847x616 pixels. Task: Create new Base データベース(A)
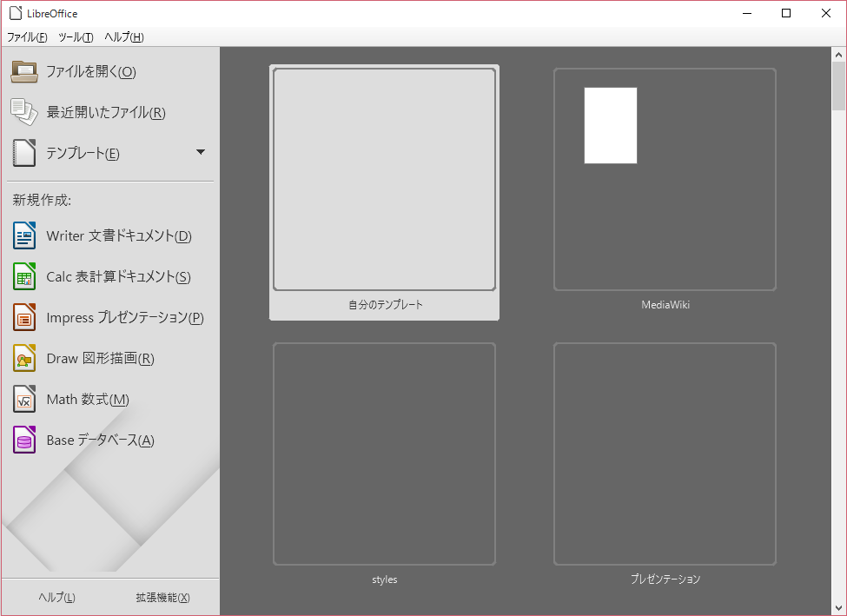[x=101, y=440]
